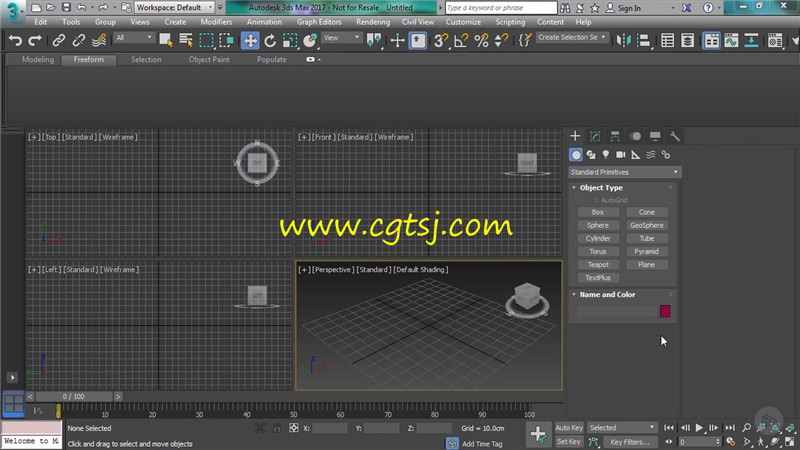This screenshot has width=800, height=450.
Task: Switch to the Modeling ribbon tab
Action: pyautogui.click(x=38, y=60)
